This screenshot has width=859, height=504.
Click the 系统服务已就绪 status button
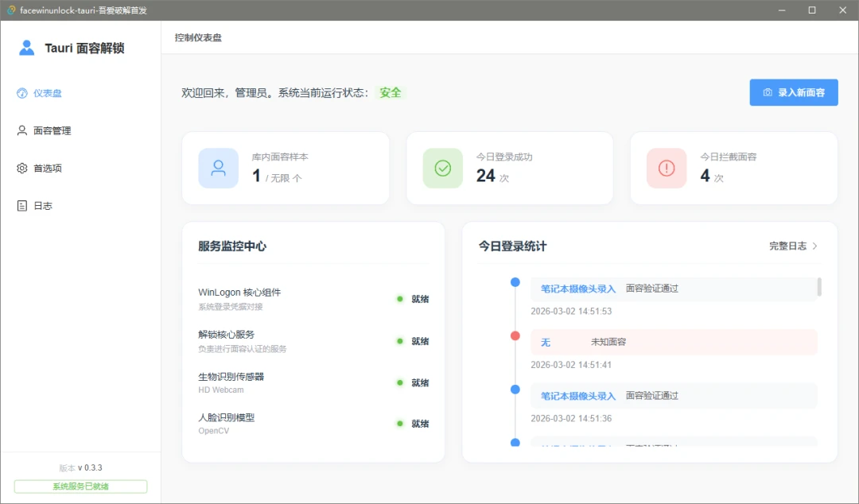[80, 486]
